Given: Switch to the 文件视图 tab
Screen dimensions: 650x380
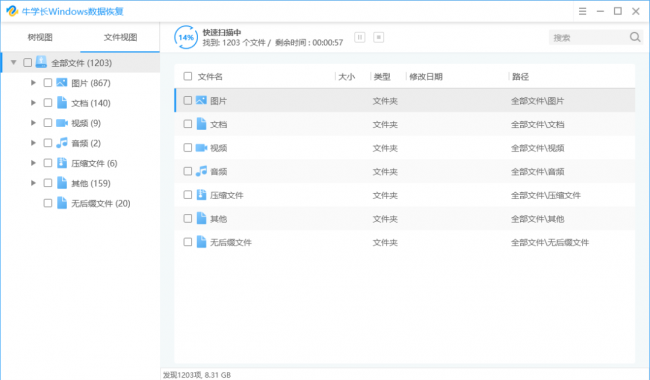Looking at the screenshot, I should tap(120, 37).
